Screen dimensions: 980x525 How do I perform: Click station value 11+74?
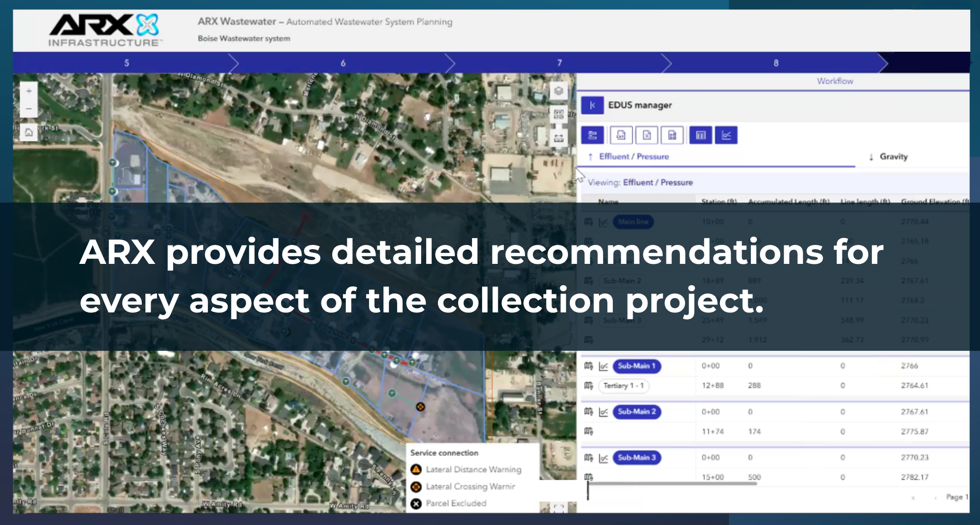[x=712, y=432]
